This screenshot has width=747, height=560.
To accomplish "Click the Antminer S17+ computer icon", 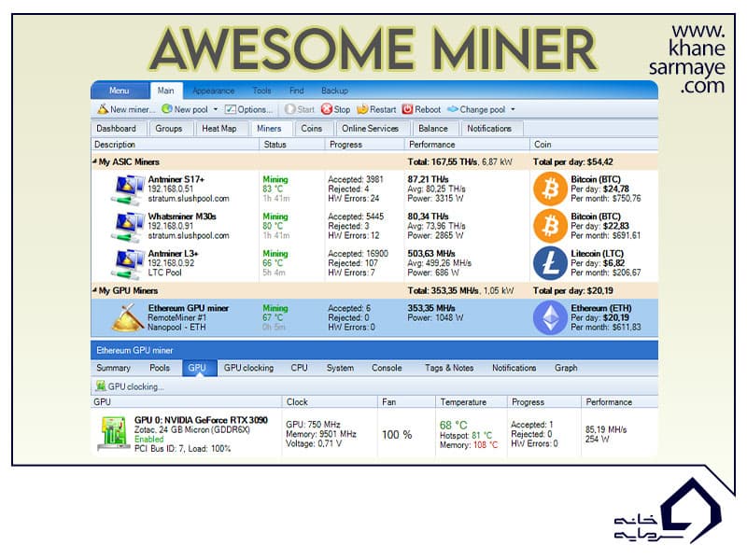I will pos(128,189).
